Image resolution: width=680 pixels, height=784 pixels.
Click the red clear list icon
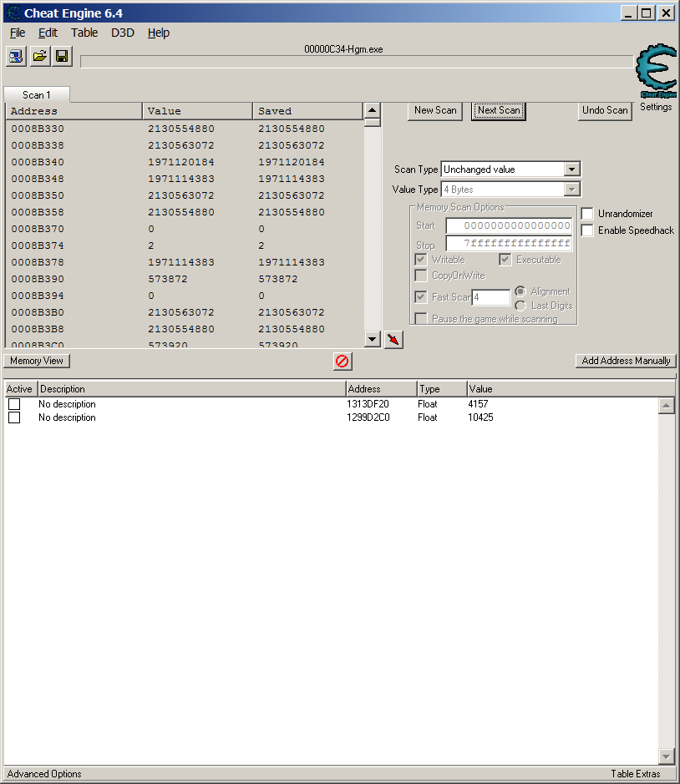tap(342, 361)
